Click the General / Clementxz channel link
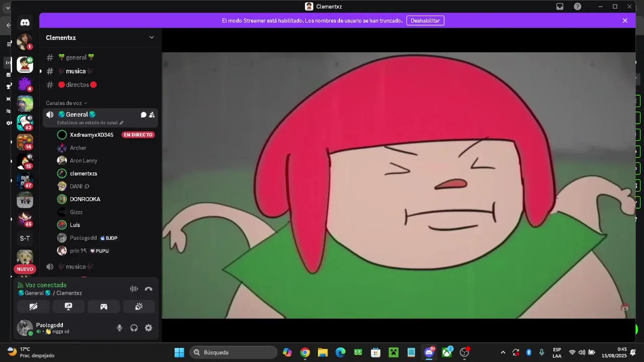This screenshot has width=644, height=362. (50, 293)
